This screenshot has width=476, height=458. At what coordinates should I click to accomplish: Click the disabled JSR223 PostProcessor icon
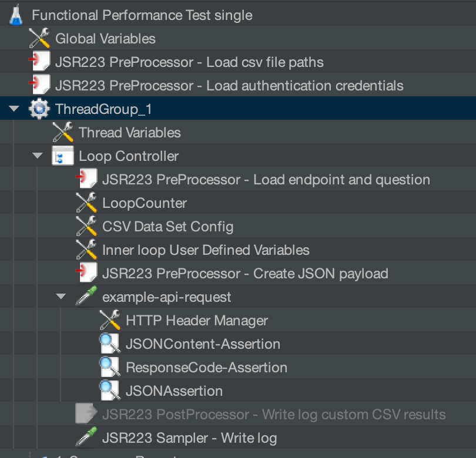tap(86, 415)
